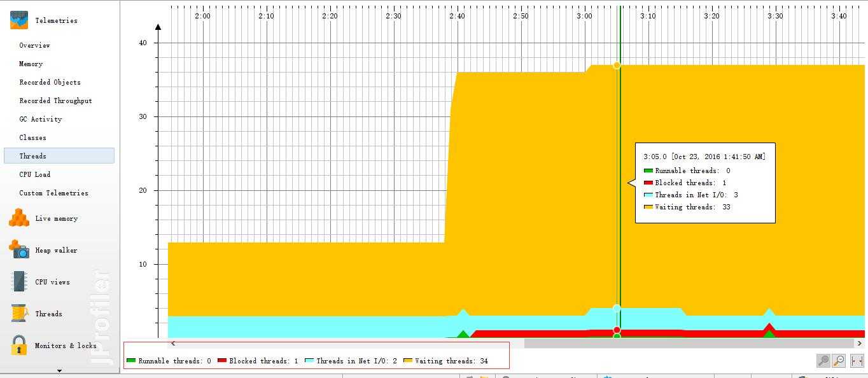868x378 pixels.
Task: Click 'Waiting threads: 33' in tooltip
Action: [692, 207]
